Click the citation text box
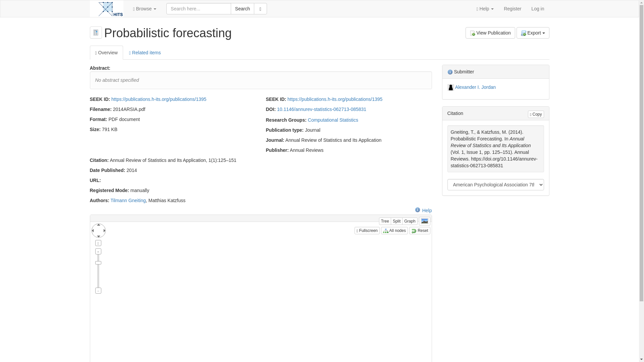The image size is (644, 362). coord(495,149)
